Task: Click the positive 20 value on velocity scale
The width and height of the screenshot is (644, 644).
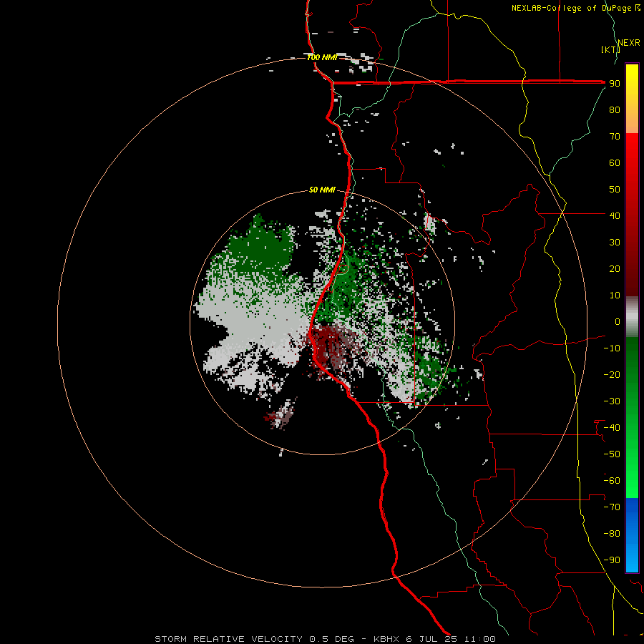Action: 615,268
